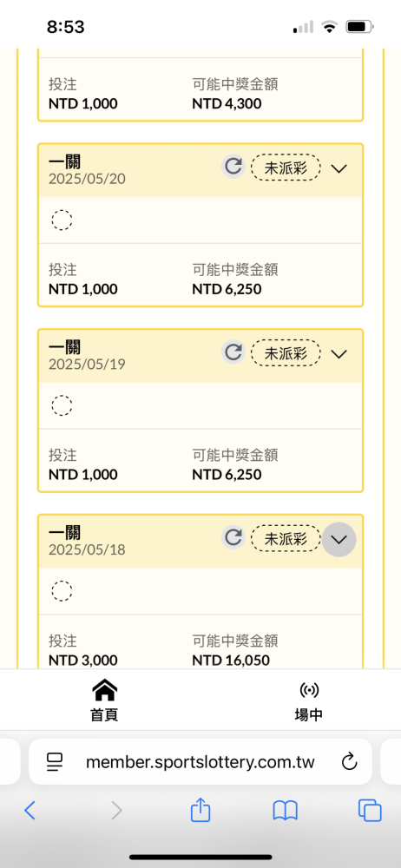The width and height of the screenshot is (401, 868).
Task: Go back to the previous page
Action: pyautogui.click(x=30, y=811)
